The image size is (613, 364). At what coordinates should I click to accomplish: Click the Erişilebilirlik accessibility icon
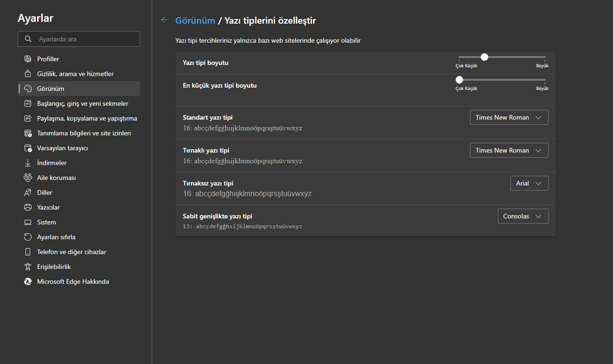(x=28, y=267)
